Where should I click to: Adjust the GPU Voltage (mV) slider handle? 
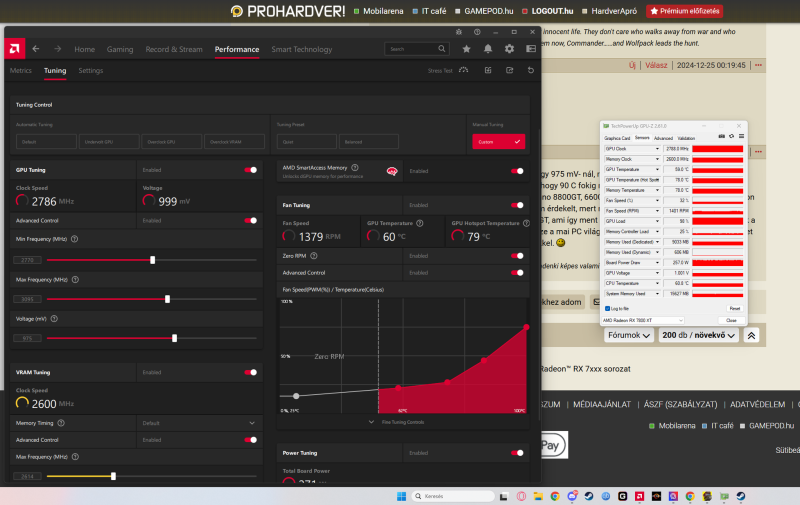(x=174, y=338)
